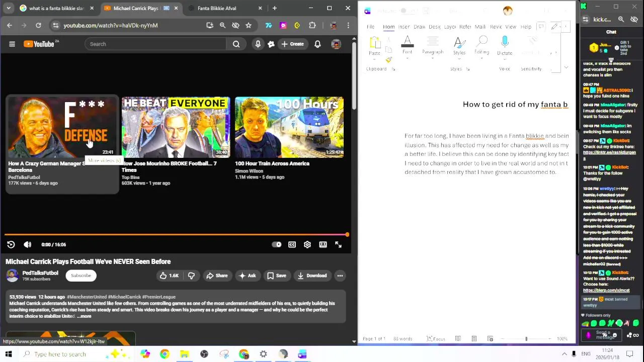Open the Chrome extensions puzzle icon
Viewport: 644px width, 362px height.
tap(312, 25)
